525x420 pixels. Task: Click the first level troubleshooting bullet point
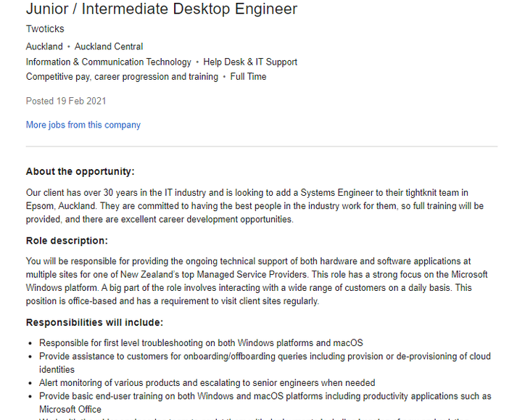[201, 343]
